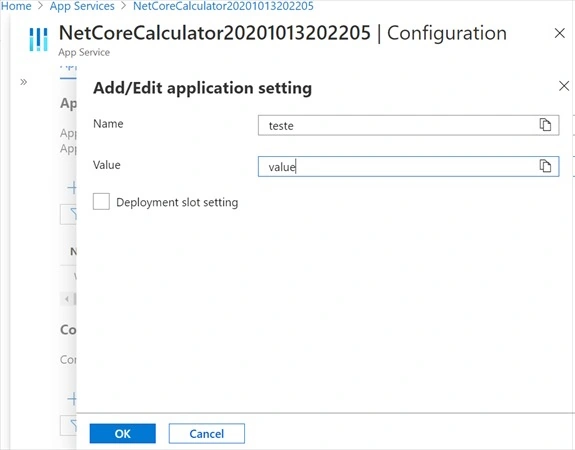Confirm the setting with the OK button
Screen dimensions: 575x450
click(x=122, y=433)
